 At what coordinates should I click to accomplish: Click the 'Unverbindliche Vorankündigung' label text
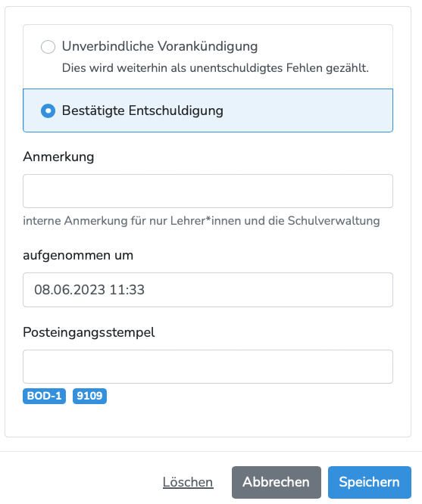point(160,46)
